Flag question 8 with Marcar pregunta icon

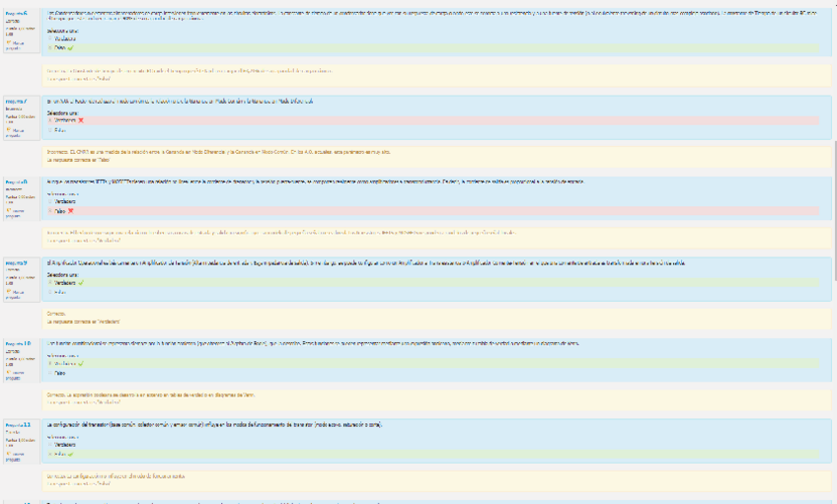[8, 211]
